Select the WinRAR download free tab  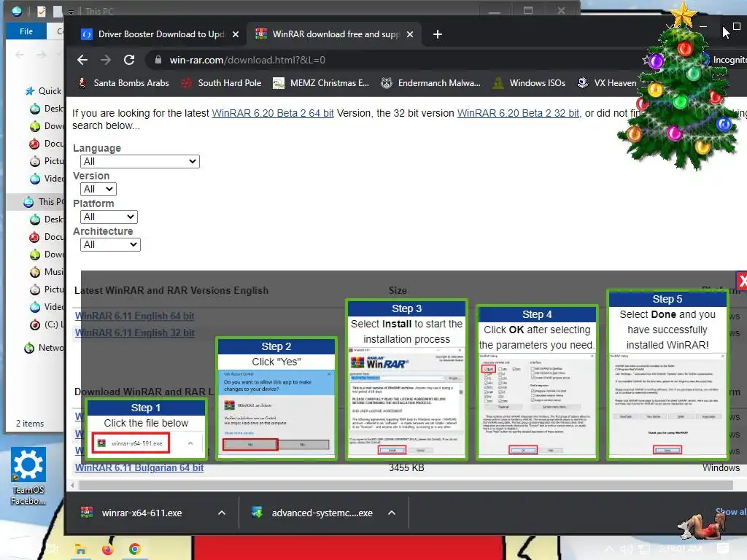pyautogui.click(x=334, y=34)
